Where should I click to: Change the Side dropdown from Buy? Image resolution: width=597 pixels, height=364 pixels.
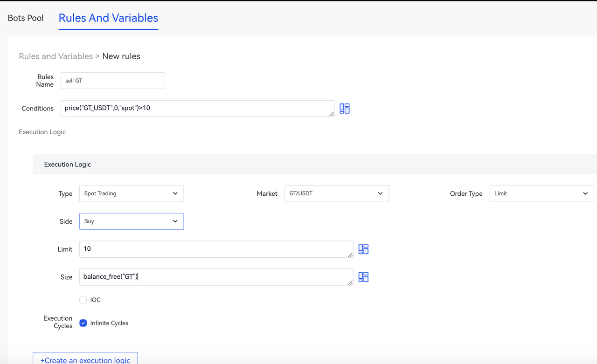point(131,221)
